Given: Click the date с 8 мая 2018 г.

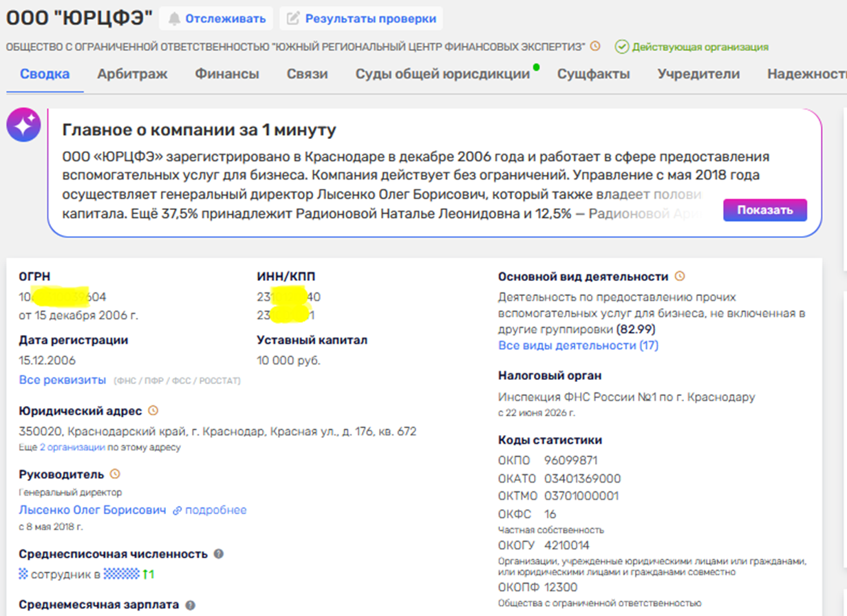Looking at the screenshot, I should [x=51, y=527].
